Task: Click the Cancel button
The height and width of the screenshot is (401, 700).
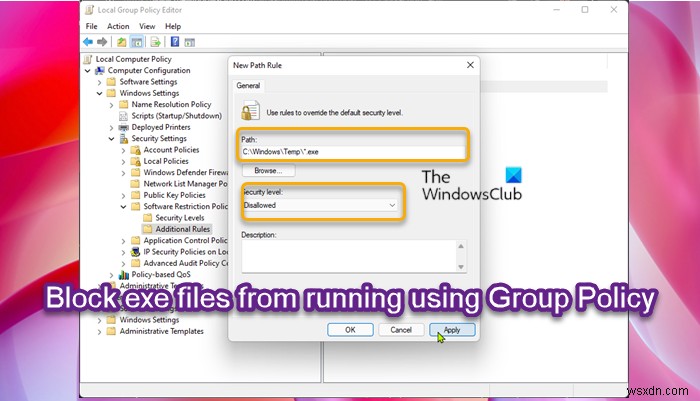Action: (x=401, y=330)
